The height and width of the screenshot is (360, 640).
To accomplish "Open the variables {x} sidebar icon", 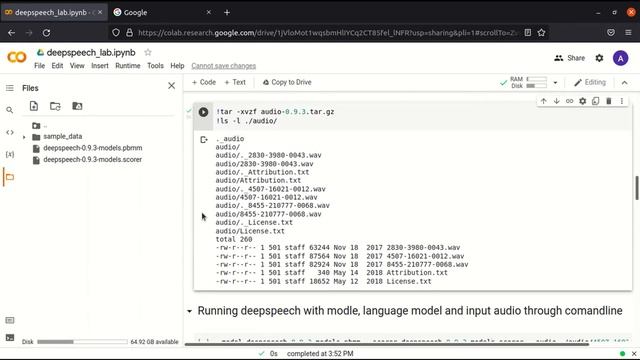I will point(10,154).
